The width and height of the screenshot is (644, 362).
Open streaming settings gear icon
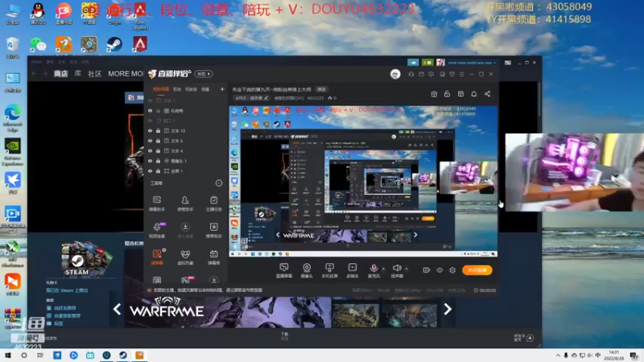click(452, 270)
